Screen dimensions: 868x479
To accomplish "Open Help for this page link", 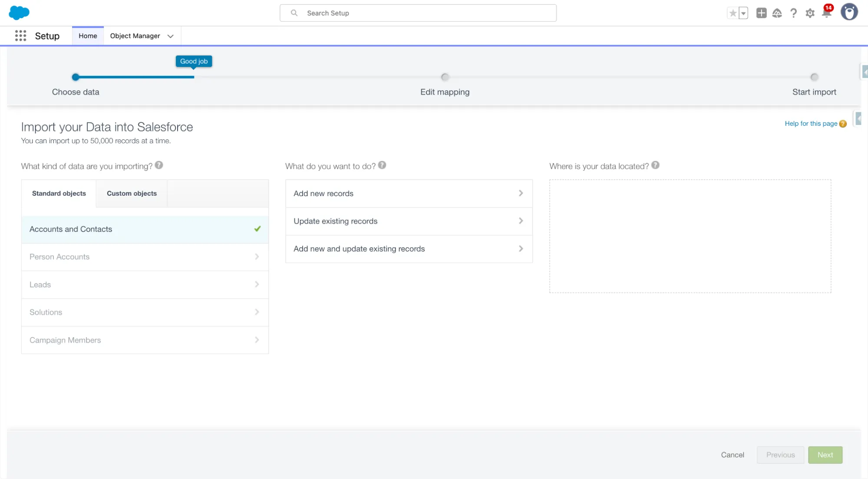I will click(x=811, y=124).
